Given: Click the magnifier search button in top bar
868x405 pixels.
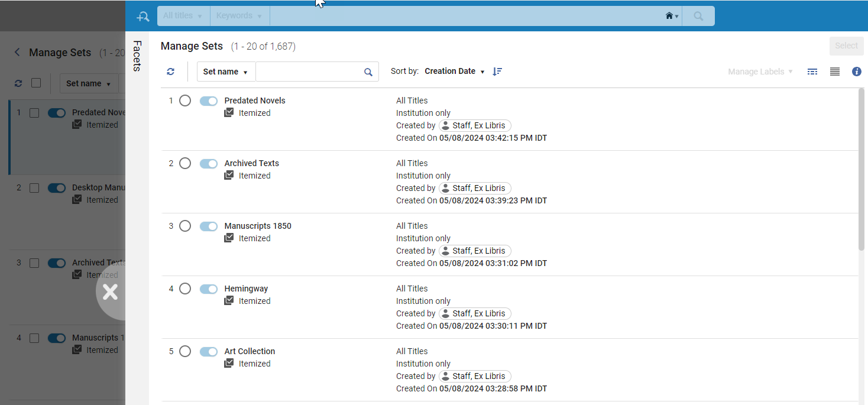Looking at the screenshot, I should 698,16.
